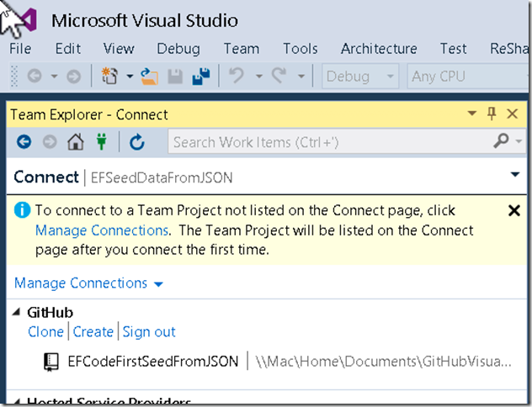The width and height of the screenshot is (532, 407).
Task: Open the File menu
Action: coord(20,49)
